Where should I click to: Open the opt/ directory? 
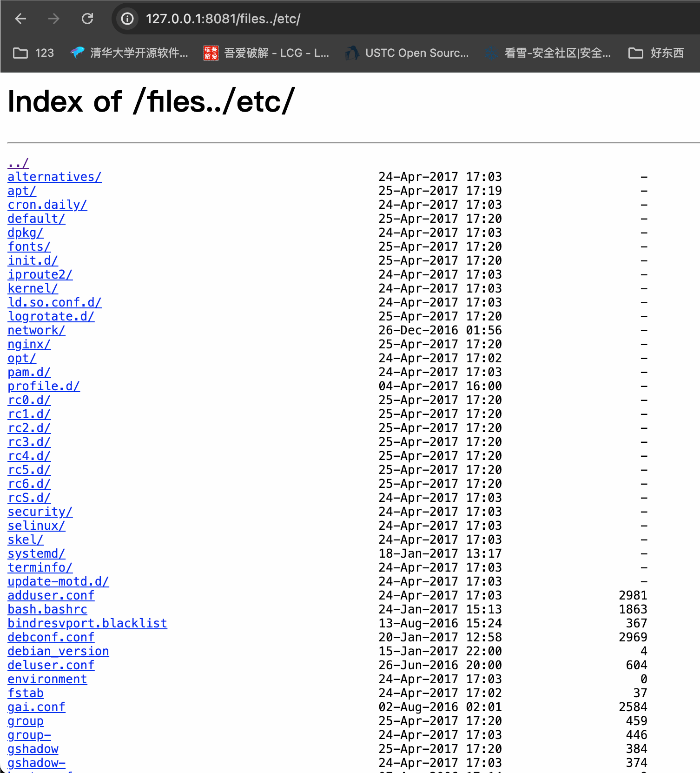click(22, 358)
